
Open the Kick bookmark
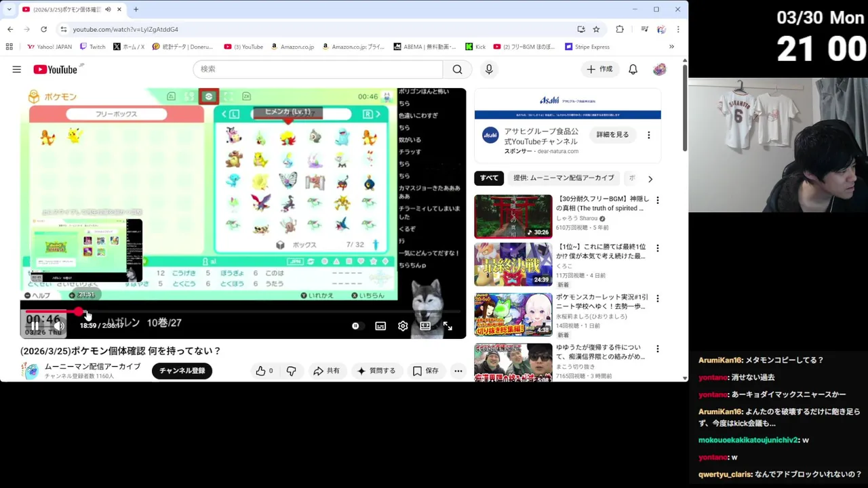tap(475, 47)
